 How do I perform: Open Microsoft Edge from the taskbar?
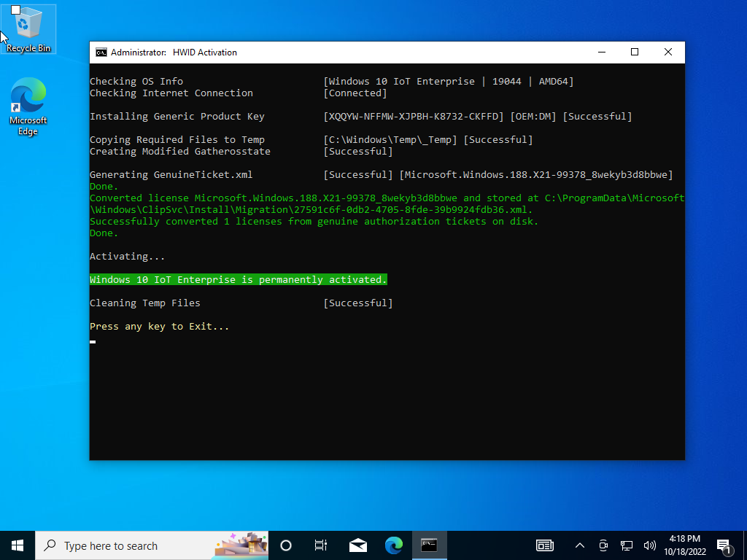pos(393,545)
